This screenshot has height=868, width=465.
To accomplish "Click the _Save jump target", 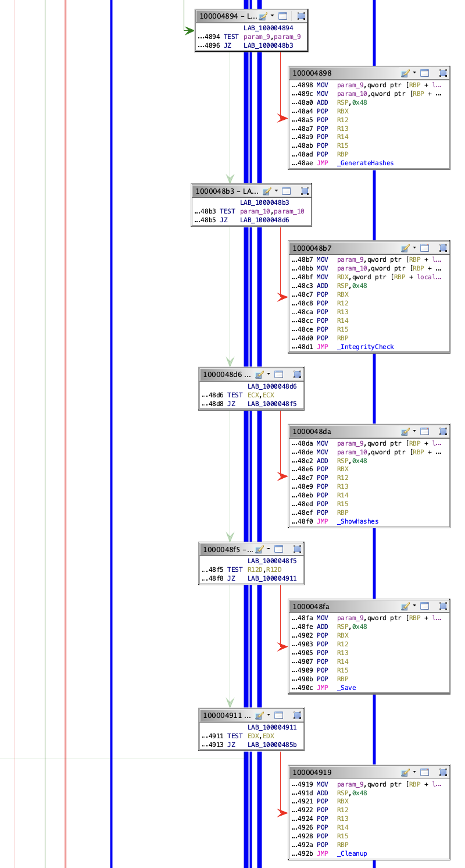I will [346, 688].
